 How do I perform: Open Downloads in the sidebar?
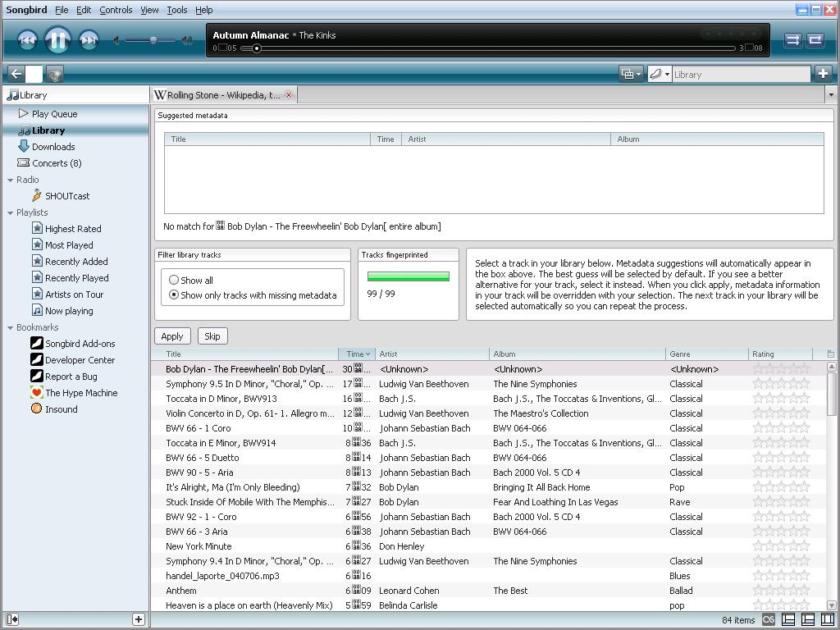[x=53, y=146]
